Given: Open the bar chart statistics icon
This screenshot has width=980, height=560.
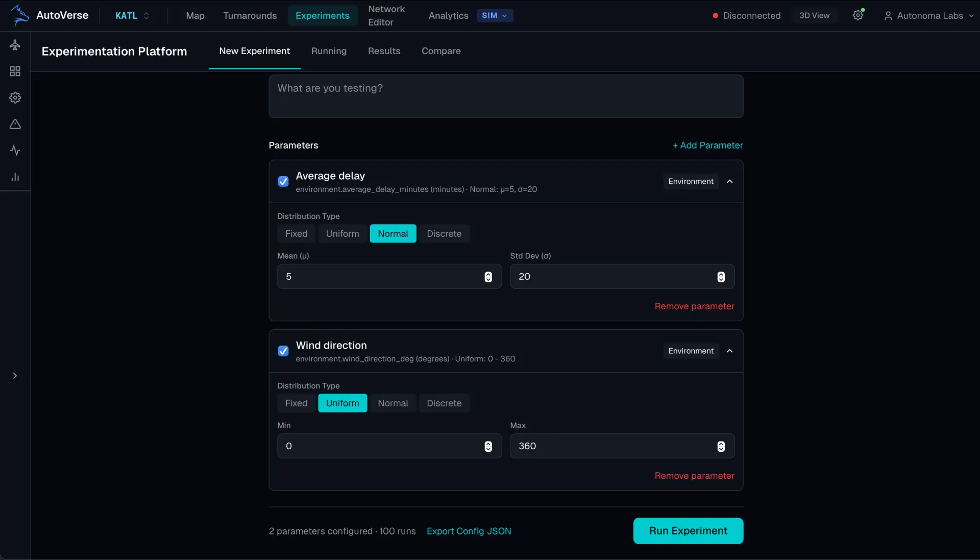Looking at the screenshot, I should [15, 177].
